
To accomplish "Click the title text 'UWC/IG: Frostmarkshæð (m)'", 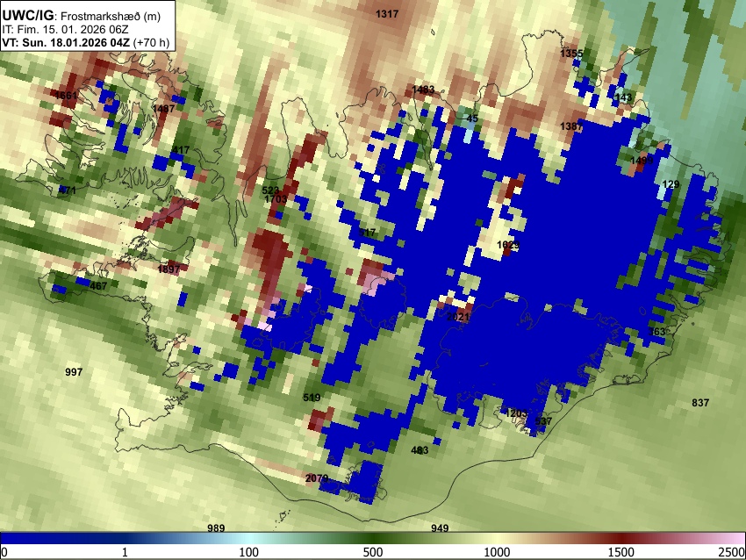I will point(82,16).
